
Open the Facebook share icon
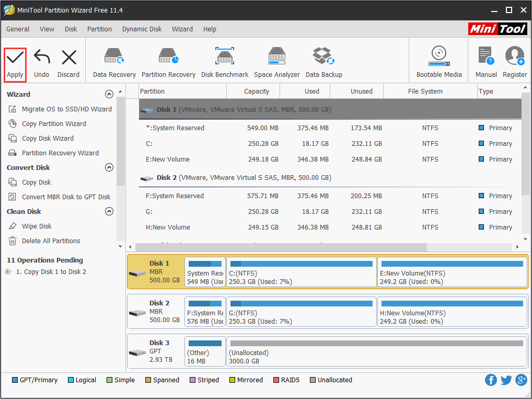pos(491,380)
